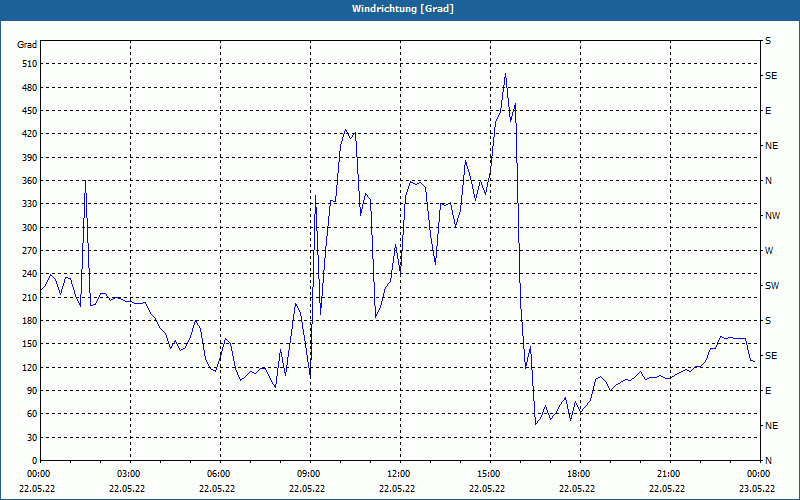Click the W compass label on the right axis
Viewport: 800px width, 500px height.
pyautogui.click(x=769, y=251)
